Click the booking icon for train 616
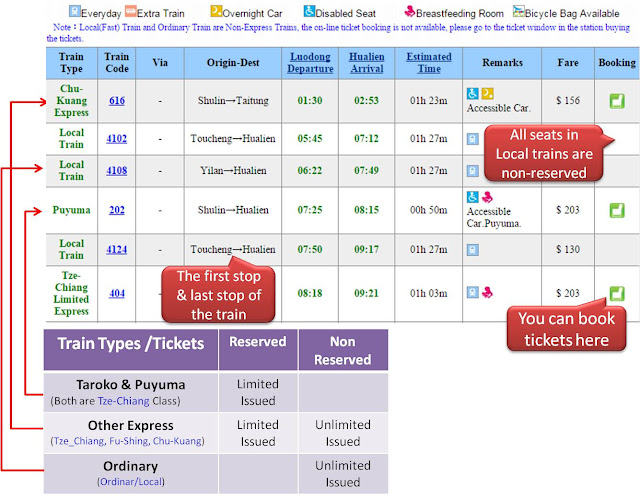This screenshot has height=500, width=640. [617, 101]
